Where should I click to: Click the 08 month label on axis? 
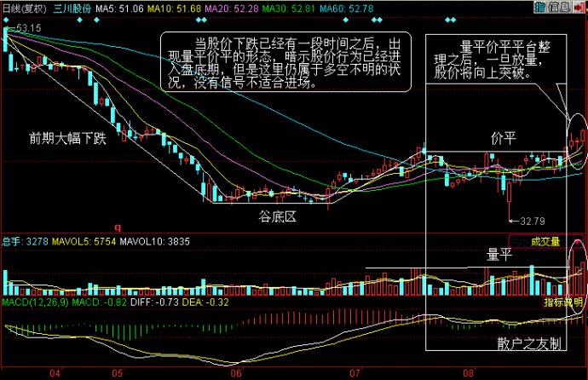(468, 373)
